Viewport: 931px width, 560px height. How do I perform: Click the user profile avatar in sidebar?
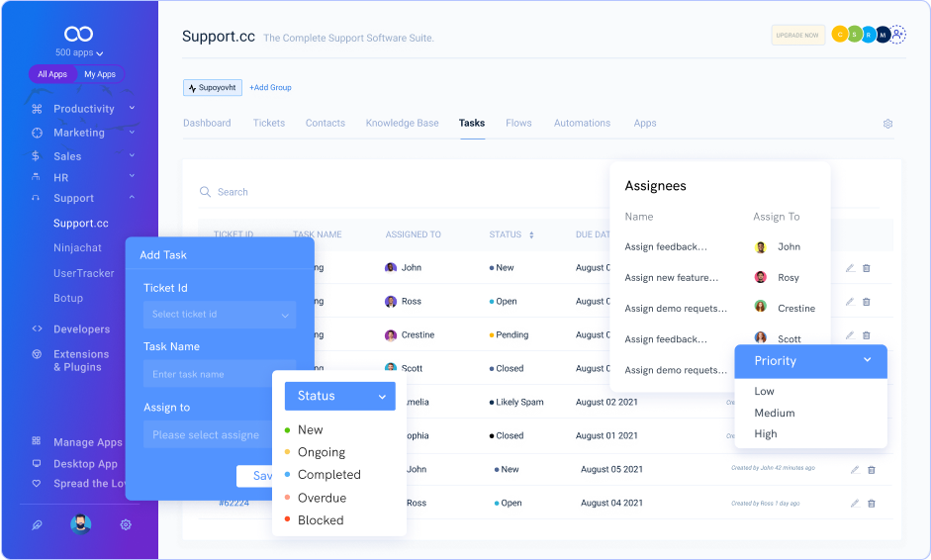click(x=81, y=524)
